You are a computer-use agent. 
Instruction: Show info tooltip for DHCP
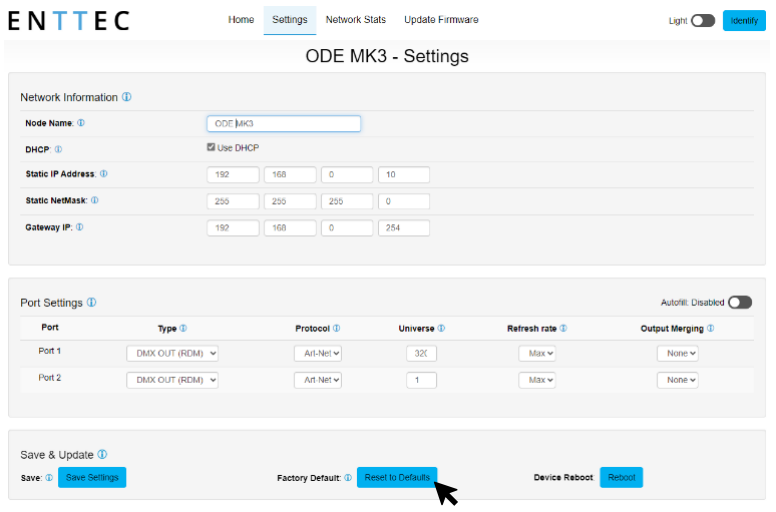[x=58, y=149]
